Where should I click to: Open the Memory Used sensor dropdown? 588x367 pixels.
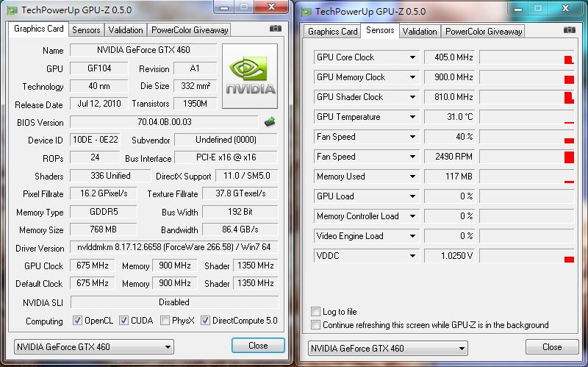point(412,177)
